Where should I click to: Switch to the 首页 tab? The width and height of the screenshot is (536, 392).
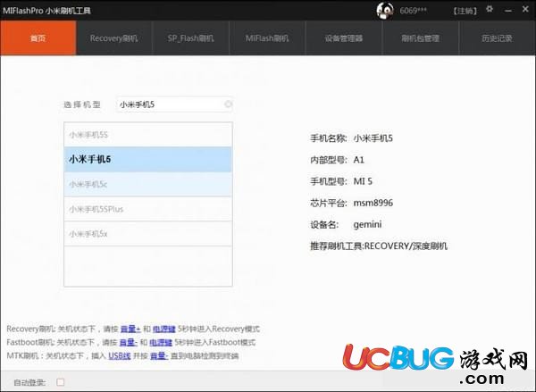[x=38, y=38]
